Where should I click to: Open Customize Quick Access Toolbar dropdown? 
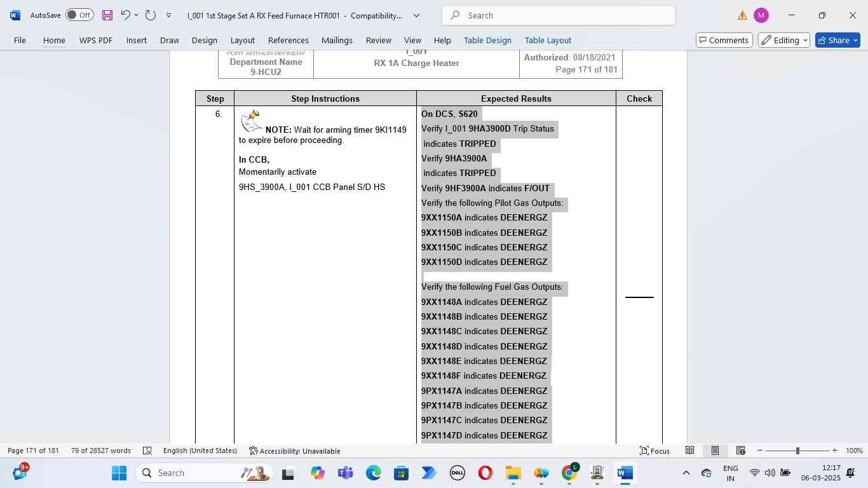pyautogui.click(x=168, y=15)
